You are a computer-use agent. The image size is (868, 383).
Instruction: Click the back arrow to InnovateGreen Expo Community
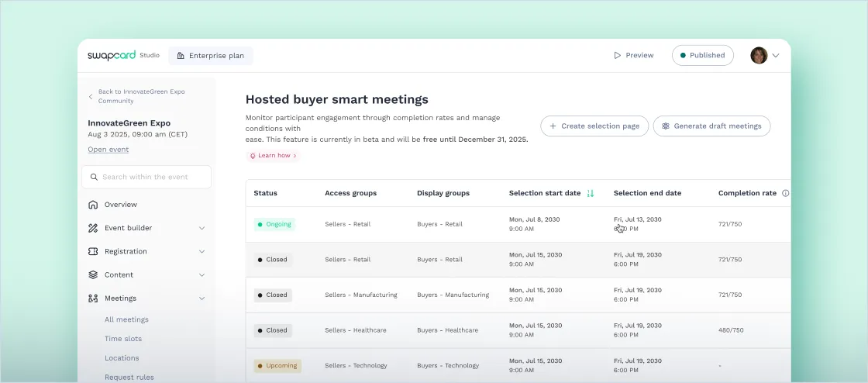(91, 96)
